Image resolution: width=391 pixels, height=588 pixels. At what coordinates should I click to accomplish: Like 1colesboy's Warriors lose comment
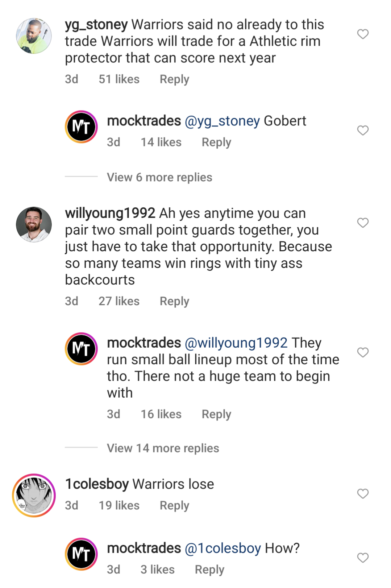363,493
